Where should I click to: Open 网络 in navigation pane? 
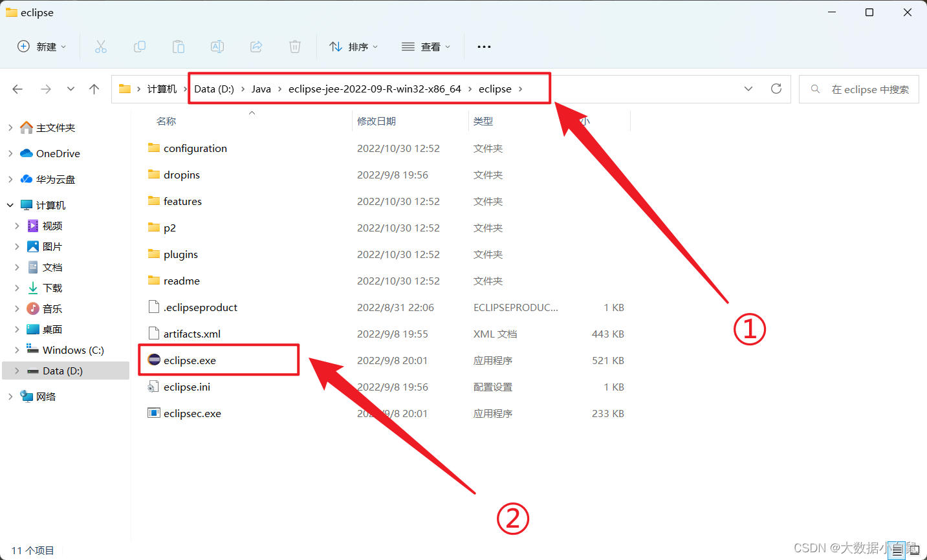[x=46, y=396]
